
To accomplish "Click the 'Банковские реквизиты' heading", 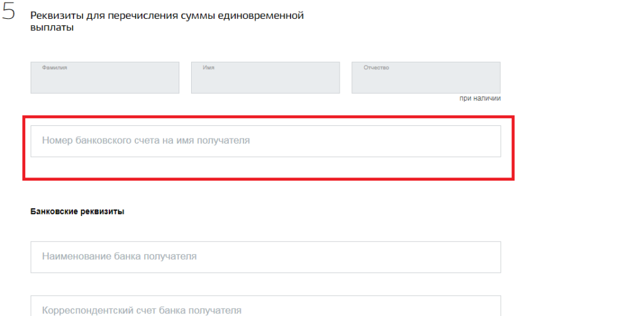I will pos(77,212).
